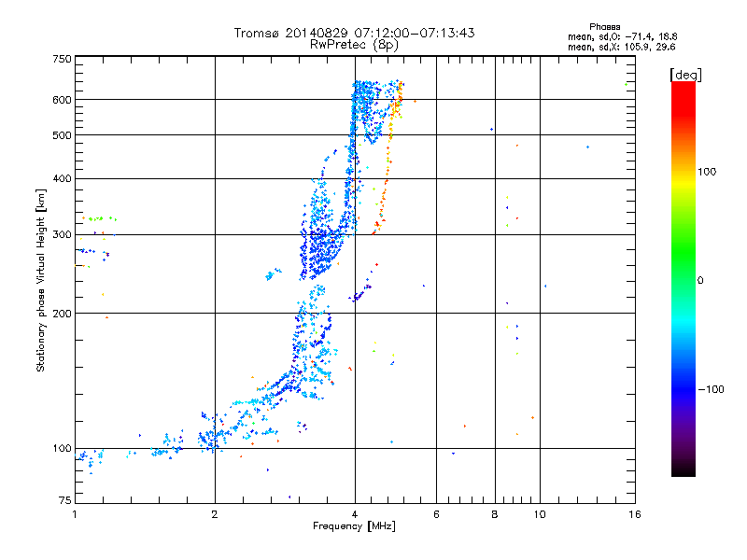
Task: Click the 'Frequency [MHz]' axis label
Action: (x=354, y=526)
